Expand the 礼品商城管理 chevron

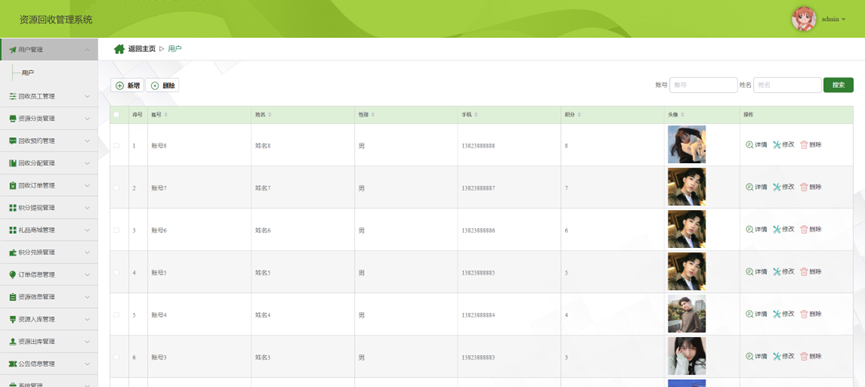(87, 230)
